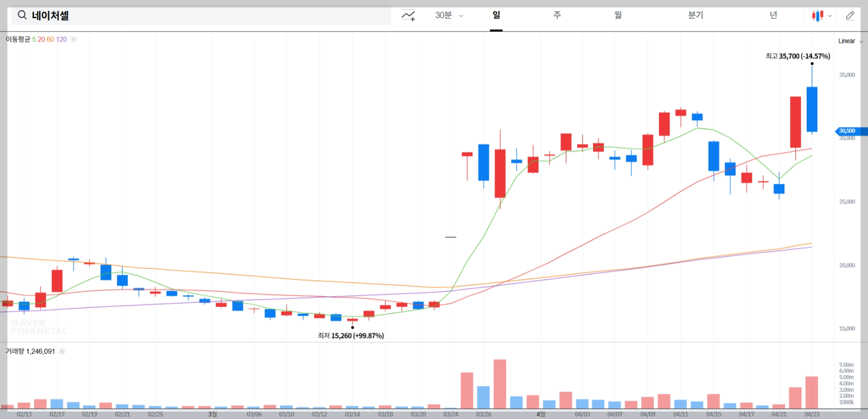868x419 pixels.
Task: Click the 04/23 date axis label
Action: [x=812, y=414]
